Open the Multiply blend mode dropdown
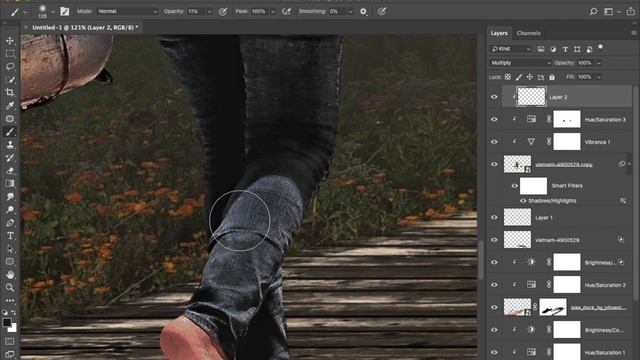The width and height of the screenshot is (640, 360). click(520, 63)
